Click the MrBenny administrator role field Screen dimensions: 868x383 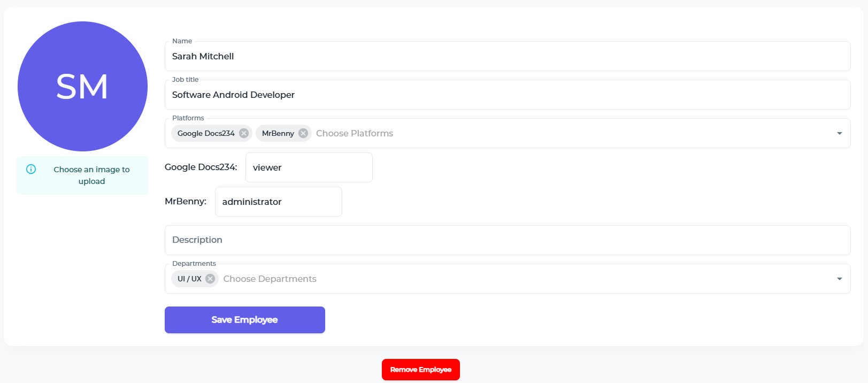278,202
